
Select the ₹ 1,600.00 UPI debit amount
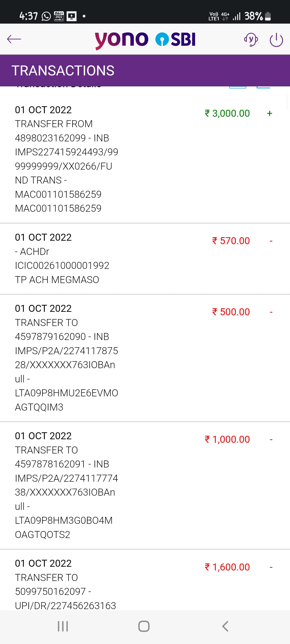[x=227, y=567]
